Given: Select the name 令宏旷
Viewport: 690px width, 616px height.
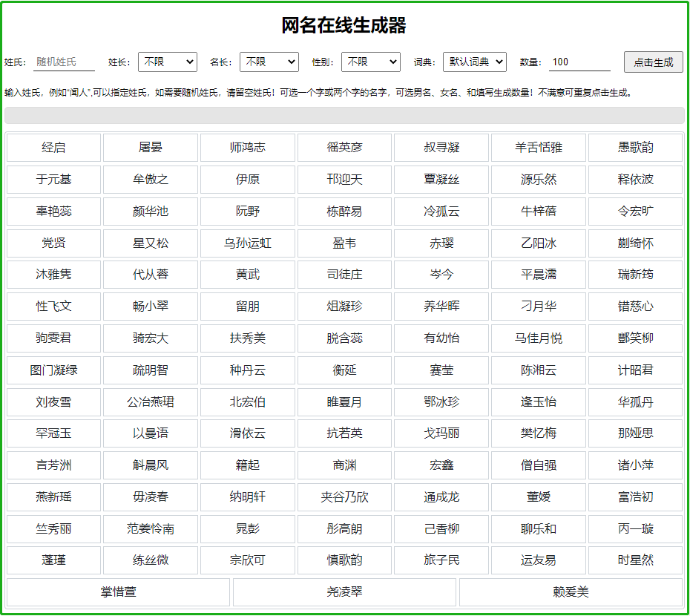Looking at the screenshot, I should (x=635, y=212).
